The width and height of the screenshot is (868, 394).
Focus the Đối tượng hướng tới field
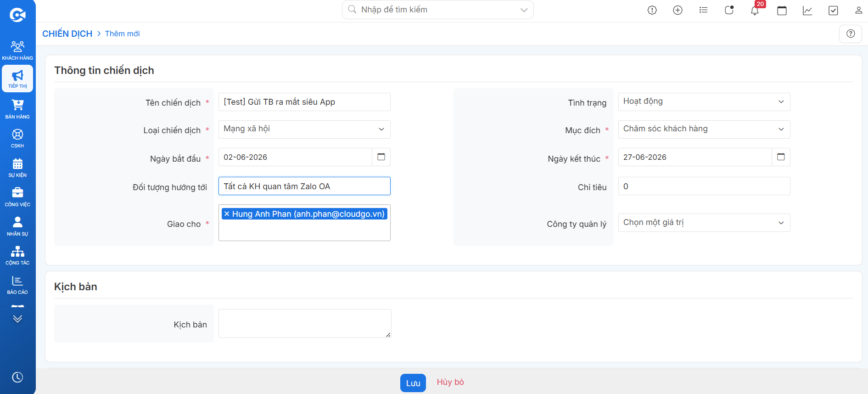click(x=304, y=186)
